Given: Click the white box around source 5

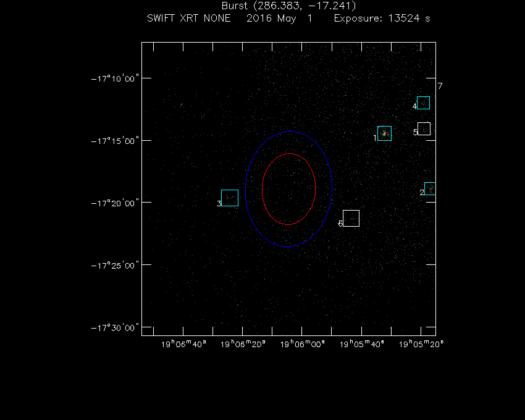Looking at the screenshot, I should point(424,129).
